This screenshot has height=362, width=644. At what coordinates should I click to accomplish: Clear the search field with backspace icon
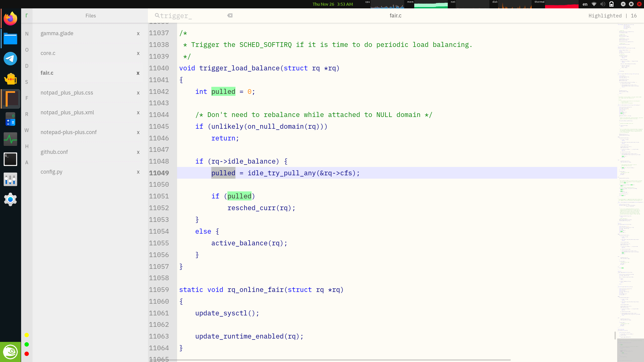pyautogui.click(x=230, y=15)
